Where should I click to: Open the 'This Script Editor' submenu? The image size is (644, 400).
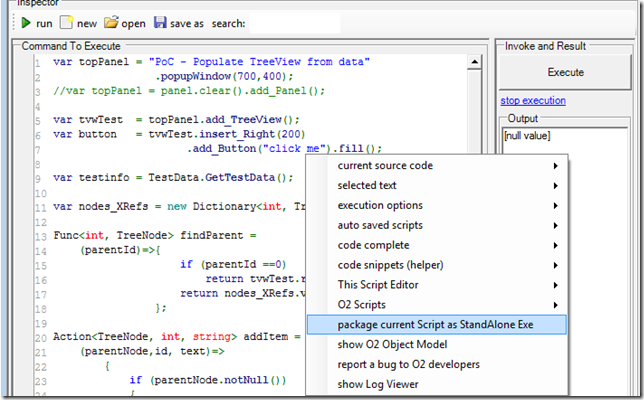click(437, 285)
